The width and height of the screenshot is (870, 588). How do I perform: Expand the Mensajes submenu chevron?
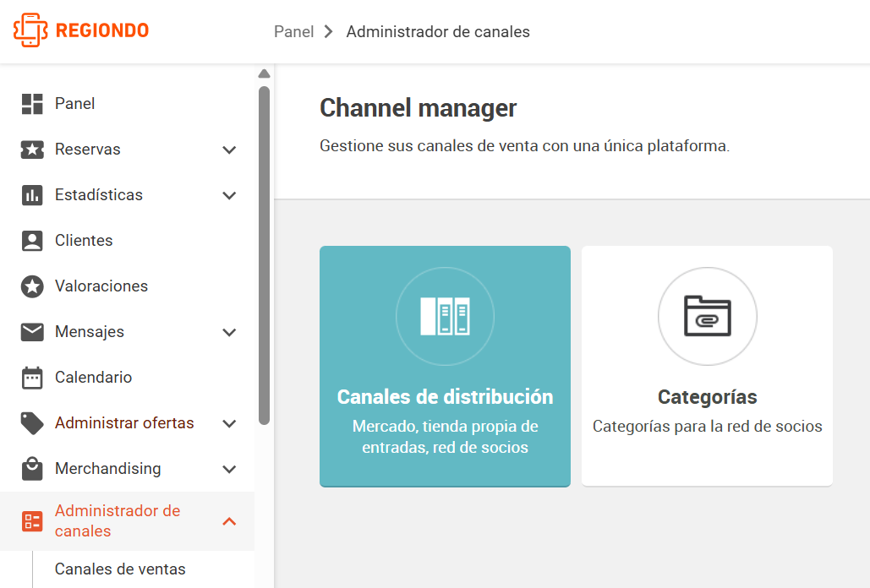pos(229,332)
